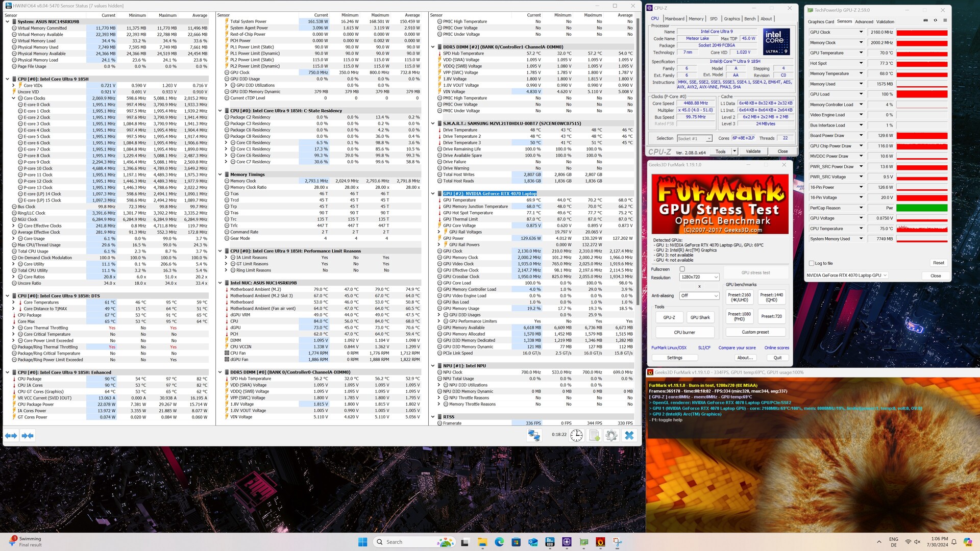Collapse the System: ASUS NUC14SRKU9B sensor group

7,22
